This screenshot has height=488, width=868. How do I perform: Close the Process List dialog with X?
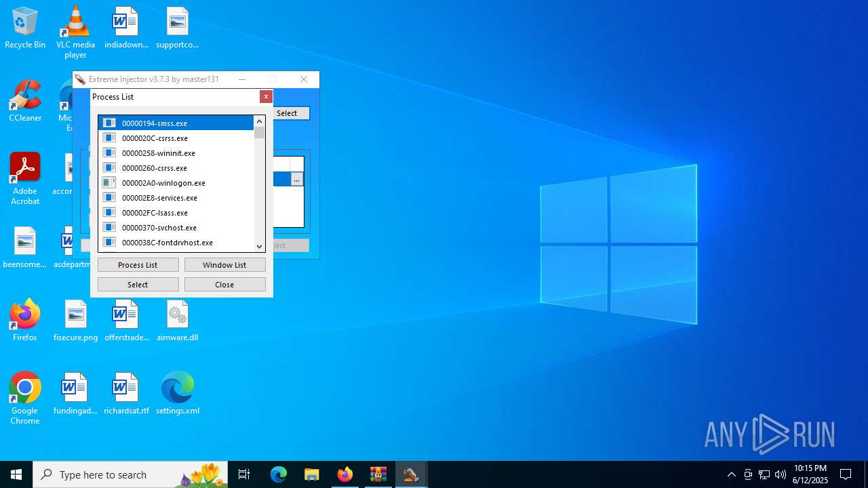[266, 97]
